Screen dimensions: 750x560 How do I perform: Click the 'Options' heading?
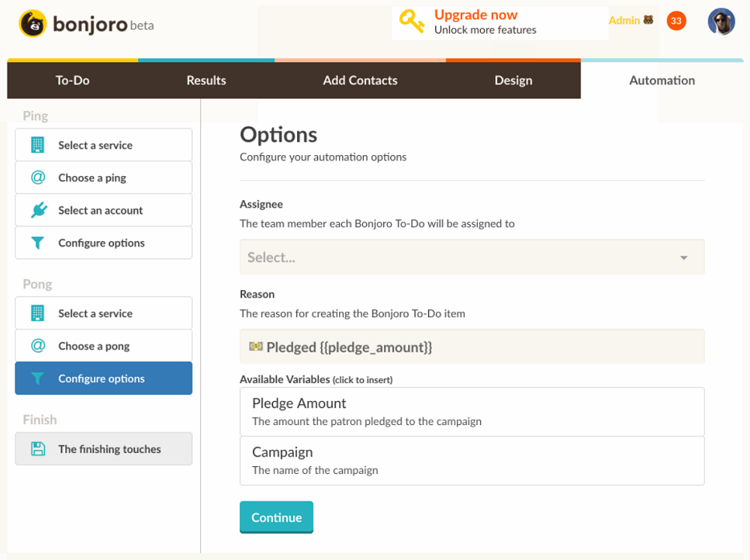(278, 135)
